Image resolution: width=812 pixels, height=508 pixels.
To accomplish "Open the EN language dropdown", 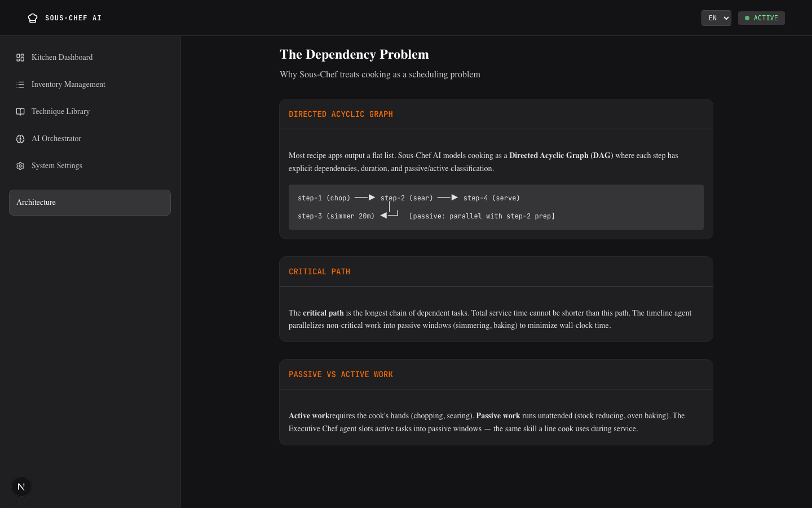I will tap(716, 18).
